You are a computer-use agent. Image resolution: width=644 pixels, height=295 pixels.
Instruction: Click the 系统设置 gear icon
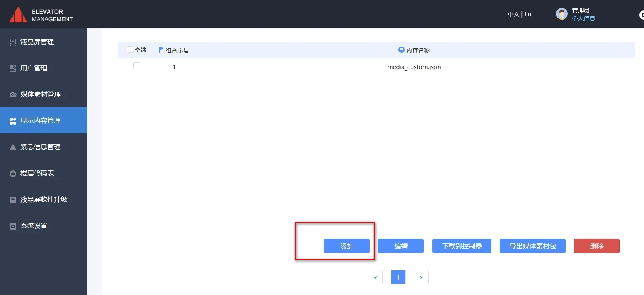click(13, 226)
